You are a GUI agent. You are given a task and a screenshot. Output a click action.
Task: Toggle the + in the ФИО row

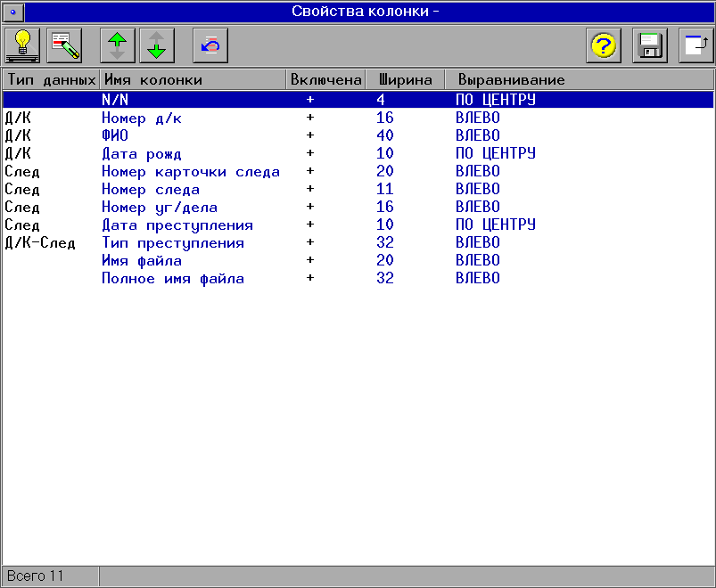[310, 135]
